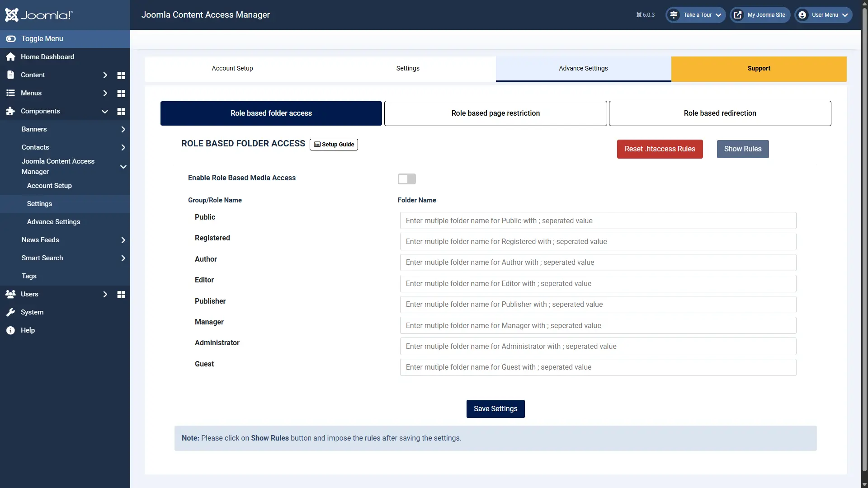Expand the Contacts submenu arrow
Screen dimensions: 868x488
(123, 147)
